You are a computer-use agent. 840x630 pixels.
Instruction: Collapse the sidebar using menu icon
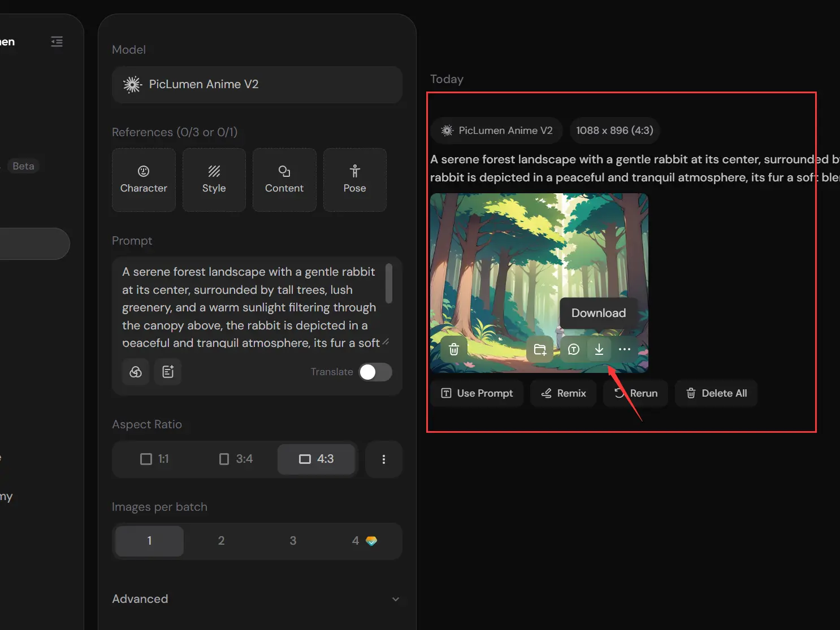pyautogui.click(x=57, y=41)
